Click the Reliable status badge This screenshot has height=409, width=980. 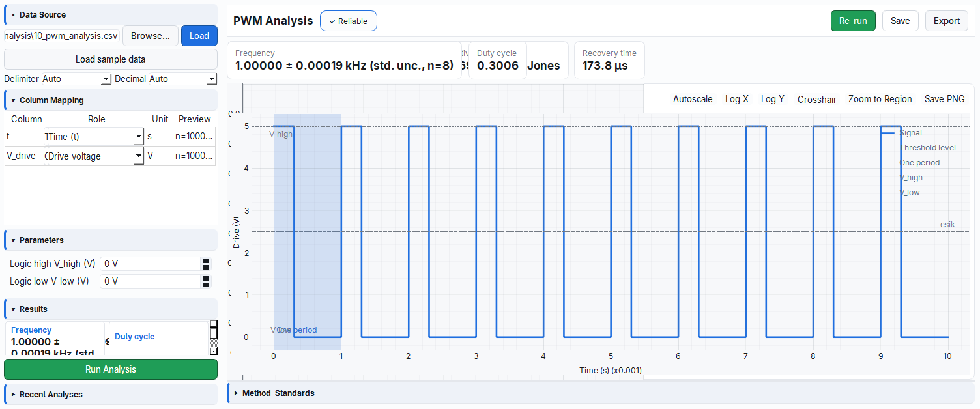[349, 21]
